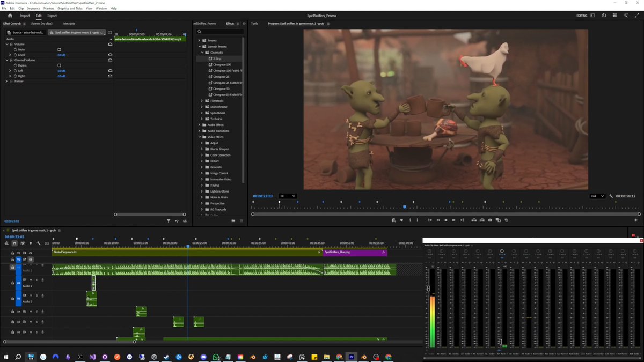Reset the Level parameter
The width and height of the screenshot is (644, 362).
click(110, 55)
